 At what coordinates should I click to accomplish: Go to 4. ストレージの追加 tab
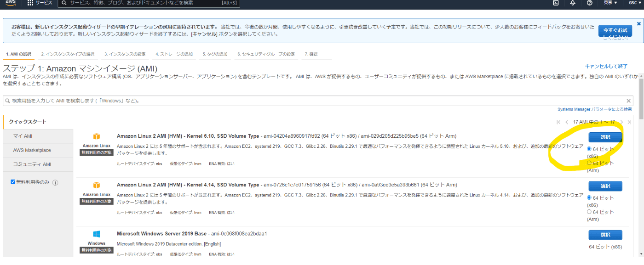click(174, 54)
